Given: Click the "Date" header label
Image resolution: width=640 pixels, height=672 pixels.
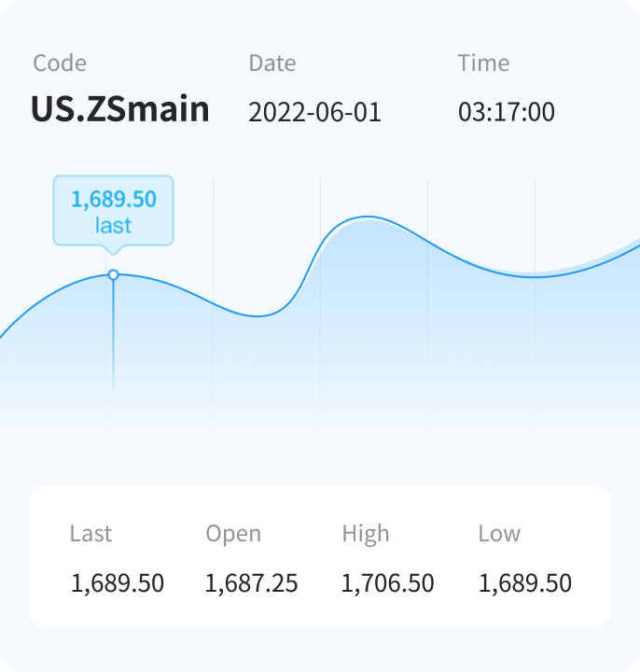Looking at the screenshot, I should (x=271, y=63).
